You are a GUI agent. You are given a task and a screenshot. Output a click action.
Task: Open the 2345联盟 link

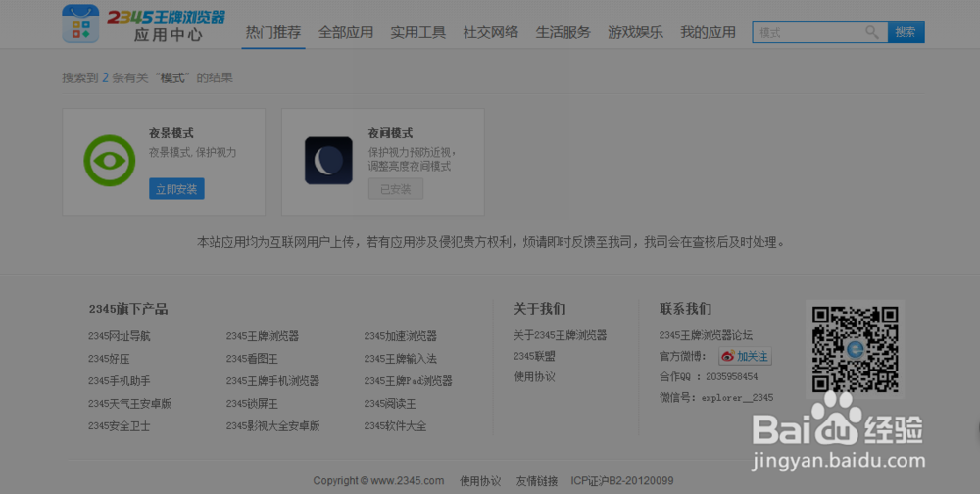pos(535,357)
